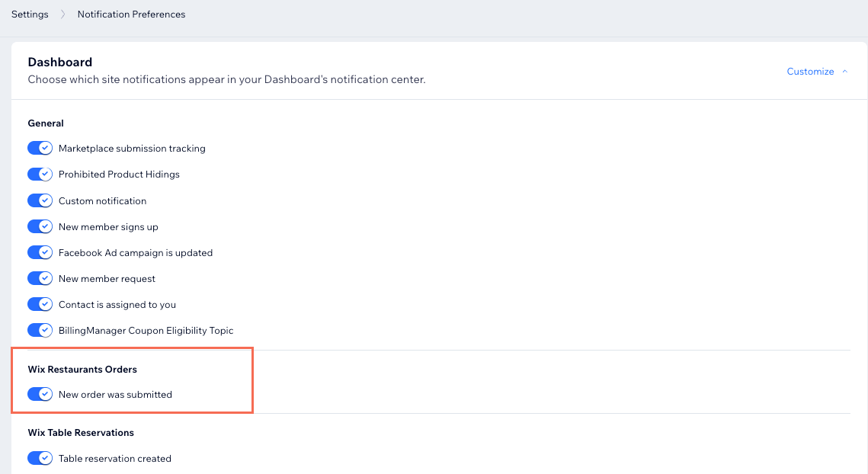Disable New member signs up alerts
This screenshot has height=474, width=868.
tap(40, 226)
